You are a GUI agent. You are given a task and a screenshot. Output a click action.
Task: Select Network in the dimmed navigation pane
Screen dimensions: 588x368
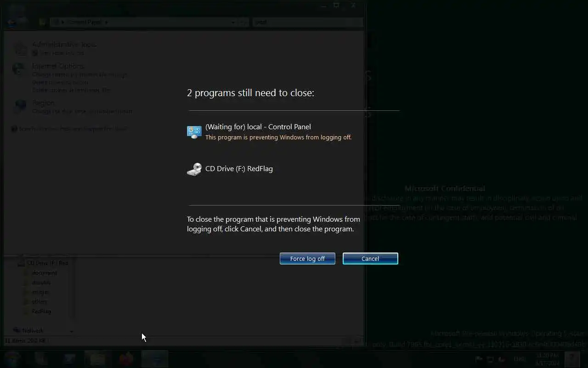(x=33, y=330)
